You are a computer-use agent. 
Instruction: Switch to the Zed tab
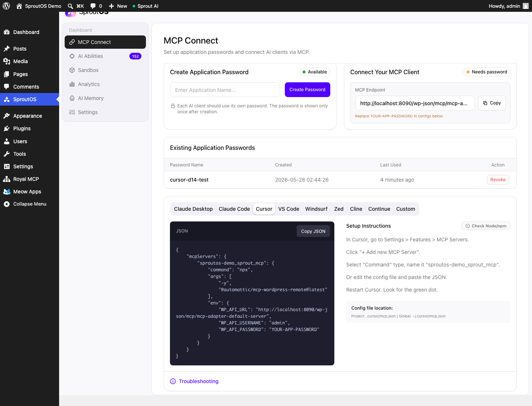pyautogui.click(x=339, y=209)
